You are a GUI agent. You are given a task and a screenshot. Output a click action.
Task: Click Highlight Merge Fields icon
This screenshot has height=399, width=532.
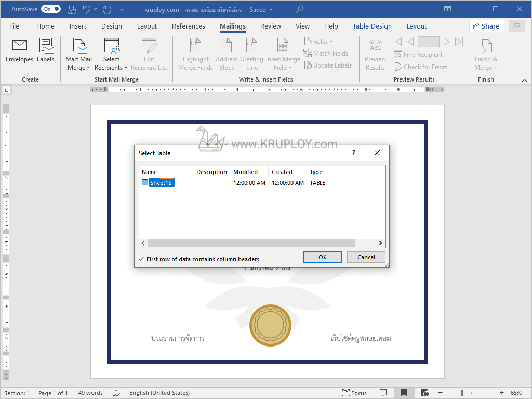[x=196, y=46]
